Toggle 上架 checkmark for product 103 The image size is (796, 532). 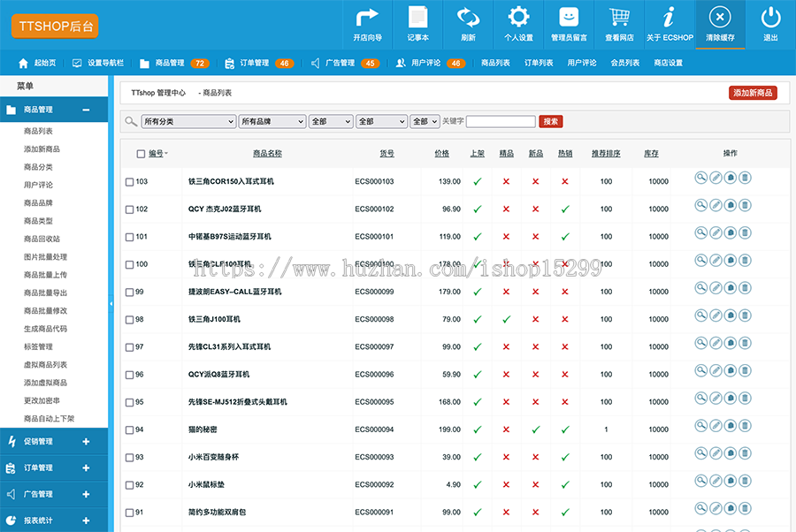[478, 181]
